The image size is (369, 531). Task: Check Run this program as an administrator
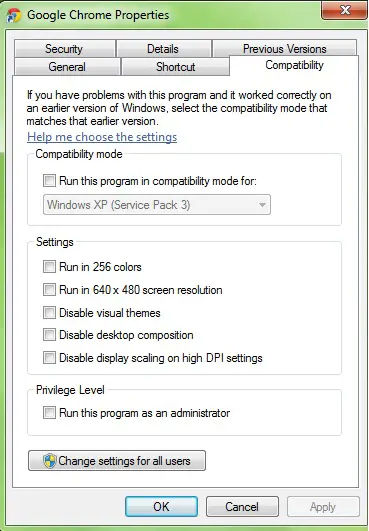tap(49, 413)
